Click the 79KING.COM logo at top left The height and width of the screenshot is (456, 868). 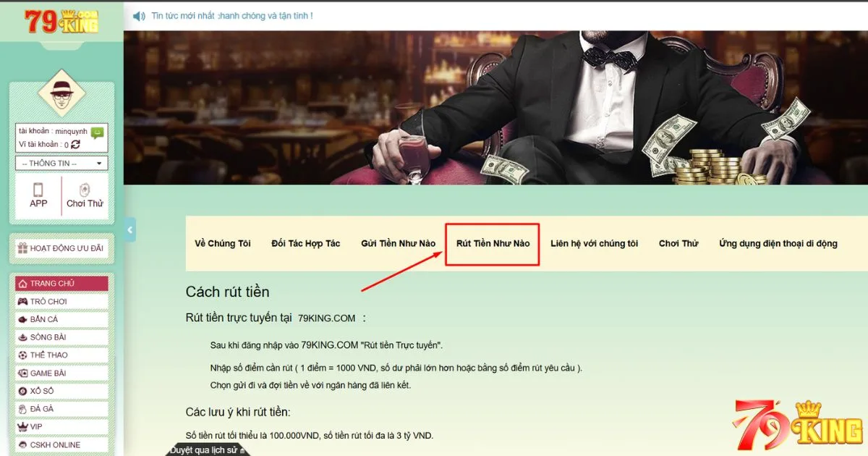[x=61, y=21]
